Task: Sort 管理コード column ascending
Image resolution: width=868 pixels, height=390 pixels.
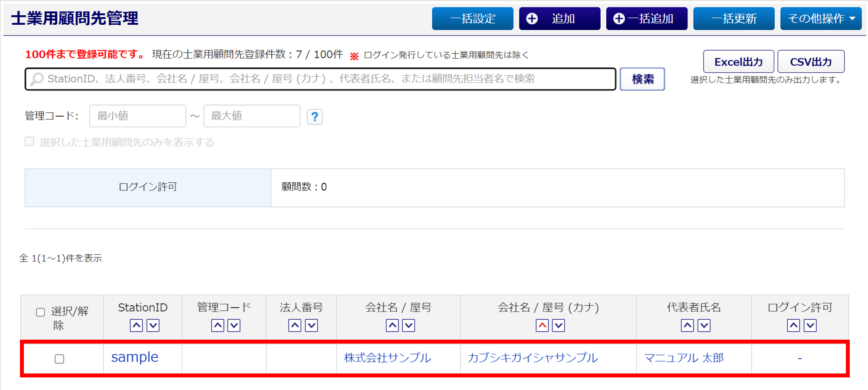Action: (217, 325)
